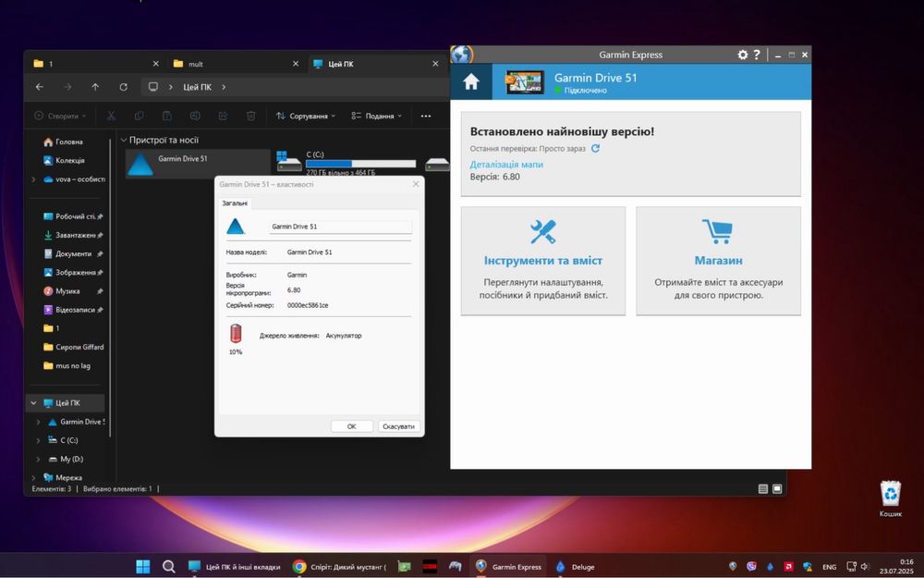This screenshot has width=924, height=578.
Task: Open the Сиропи Giffard folder in sidebar
Action: (x=74, y=348)
